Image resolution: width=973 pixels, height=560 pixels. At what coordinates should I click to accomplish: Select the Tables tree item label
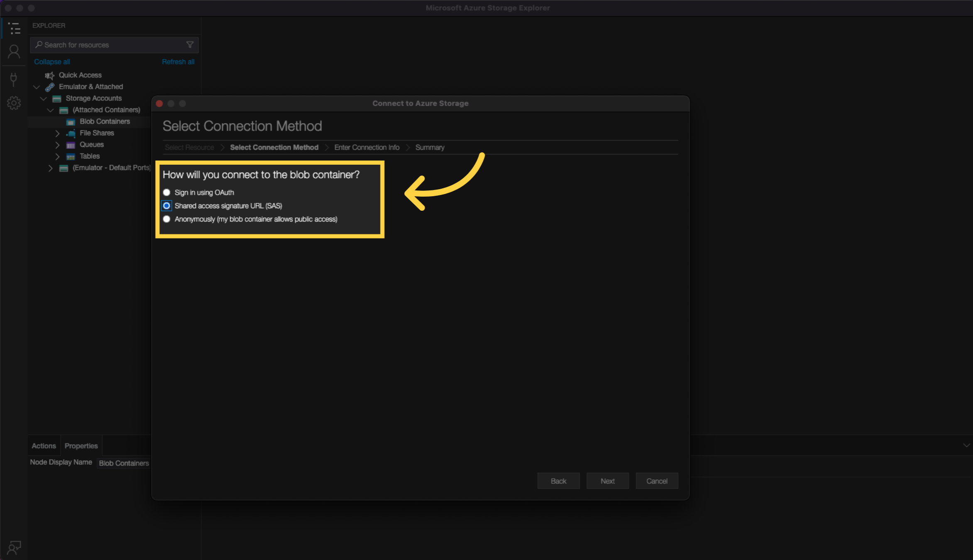(90, 156)
